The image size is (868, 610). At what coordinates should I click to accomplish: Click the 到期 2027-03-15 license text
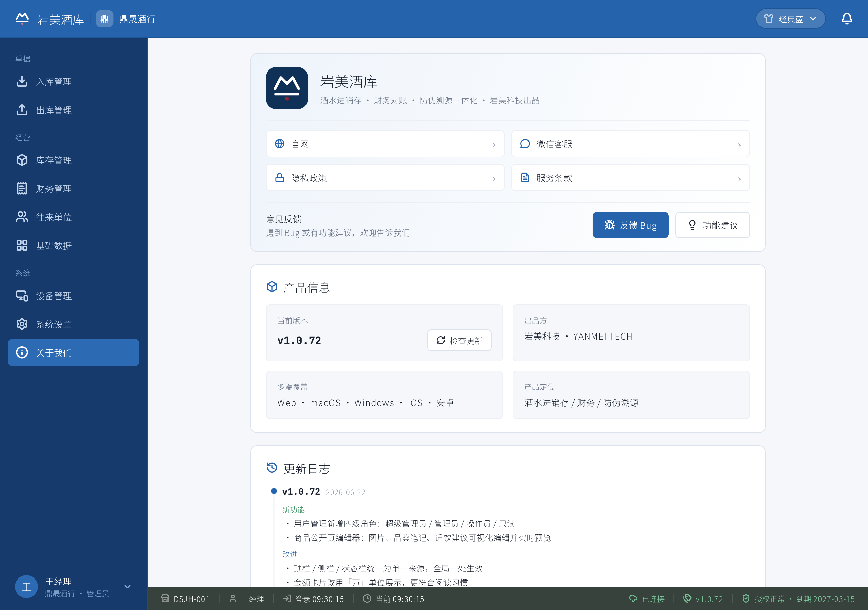coord(825,599)
